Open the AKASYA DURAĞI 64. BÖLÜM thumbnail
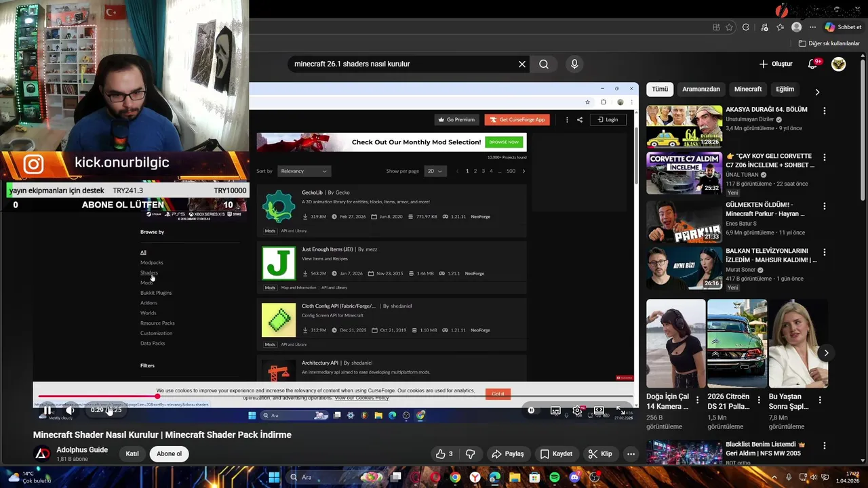 (x=684, y=126)
